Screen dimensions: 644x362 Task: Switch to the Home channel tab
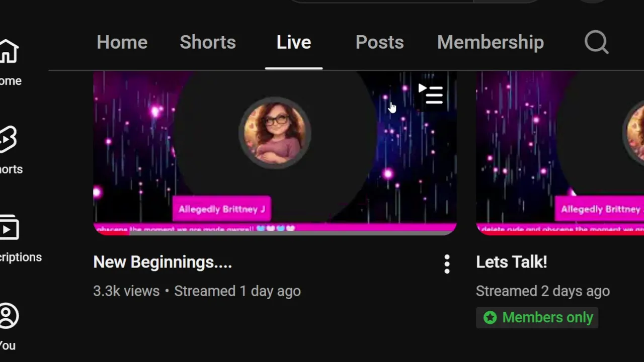click(x=122, y=42)
